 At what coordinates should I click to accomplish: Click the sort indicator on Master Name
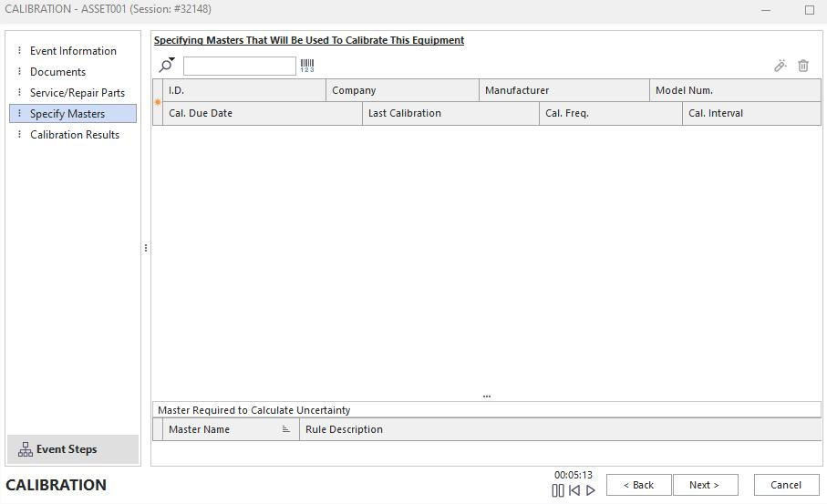click(x=286, y=429)
